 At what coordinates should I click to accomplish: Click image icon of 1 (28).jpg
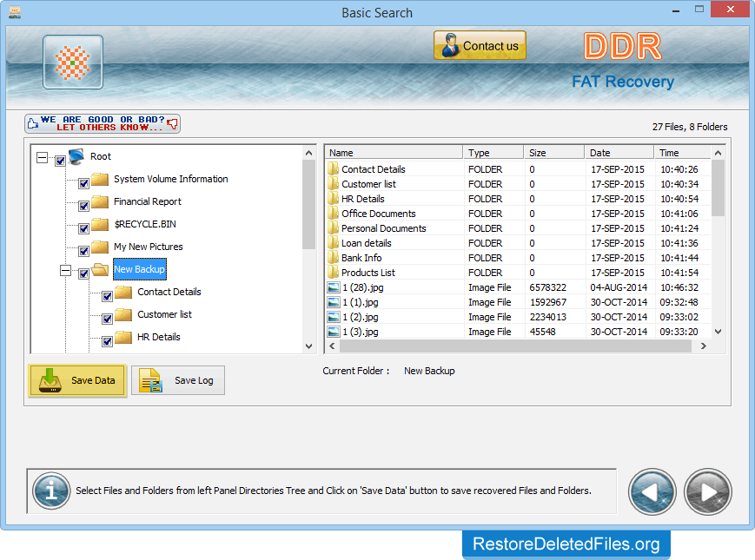334,287
